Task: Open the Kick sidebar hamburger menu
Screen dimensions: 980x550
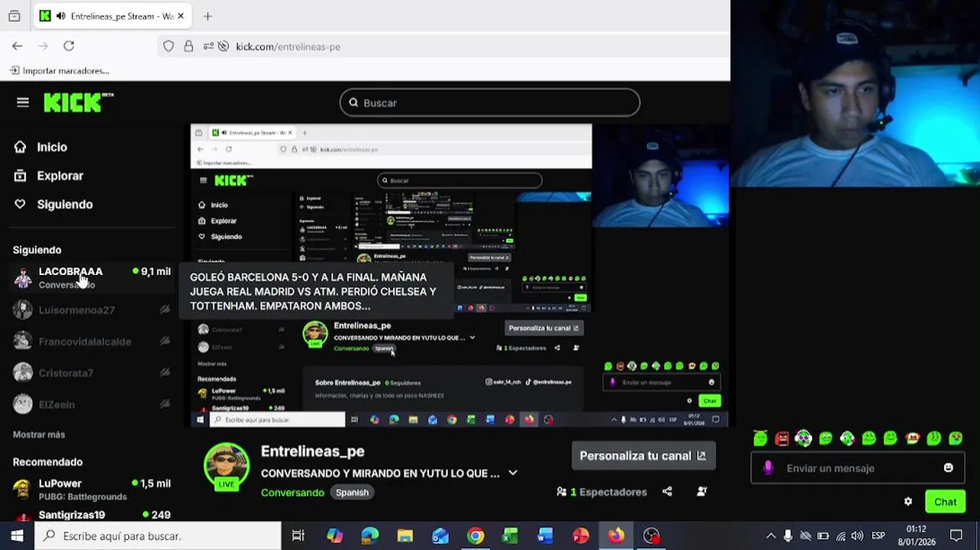Action: [x=23, y=102]
